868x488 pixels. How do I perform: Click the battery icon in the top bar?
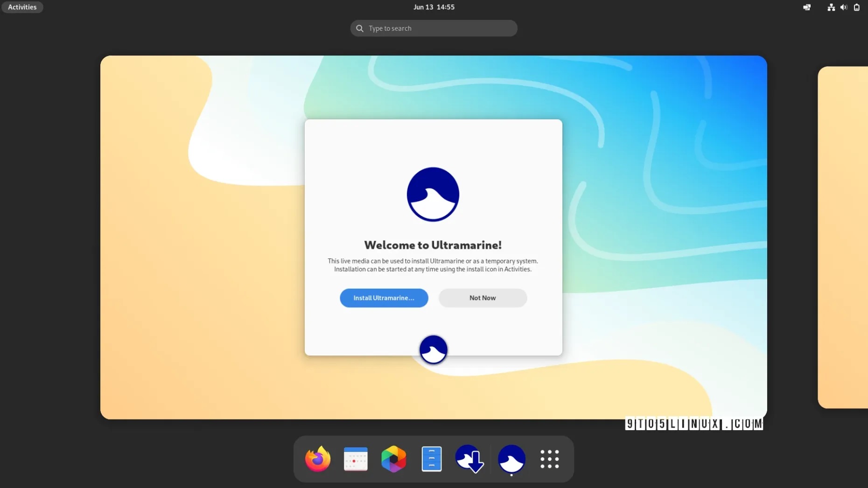pyautogui.click(x=857, y=7)
